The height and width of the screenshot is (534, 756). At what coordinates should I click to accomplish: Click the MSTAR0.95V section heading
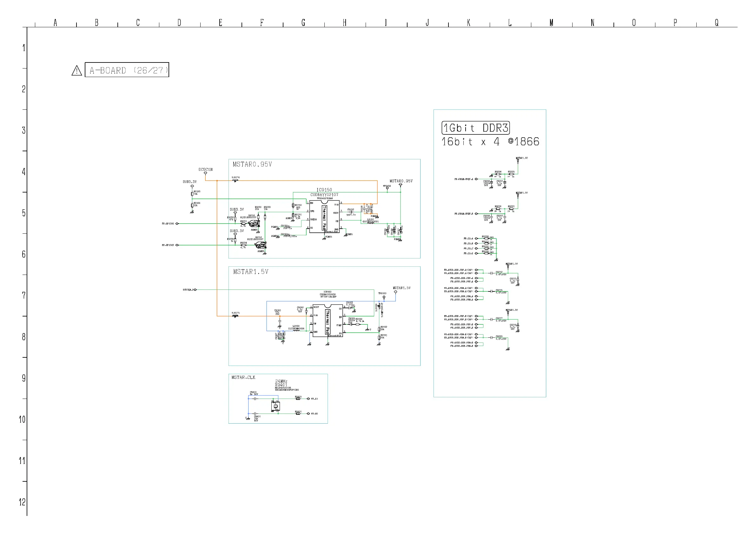[252, 164]
